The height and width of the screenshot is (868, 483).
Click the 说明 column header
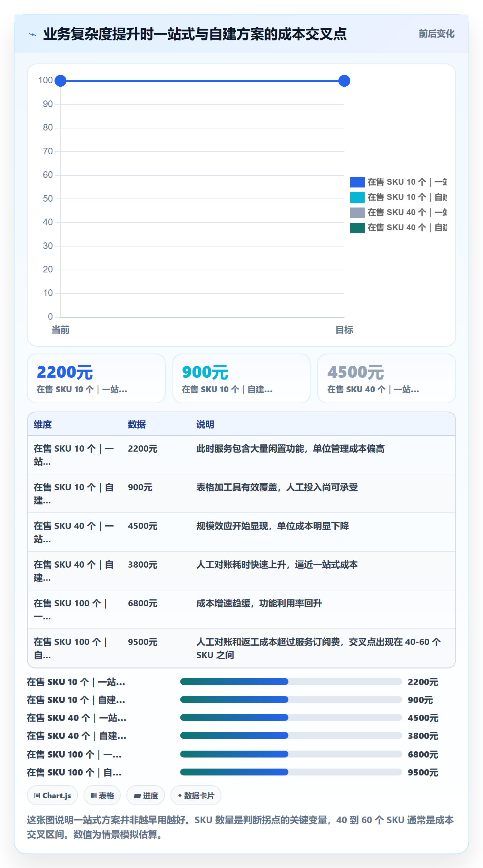[x=205, y=424]
